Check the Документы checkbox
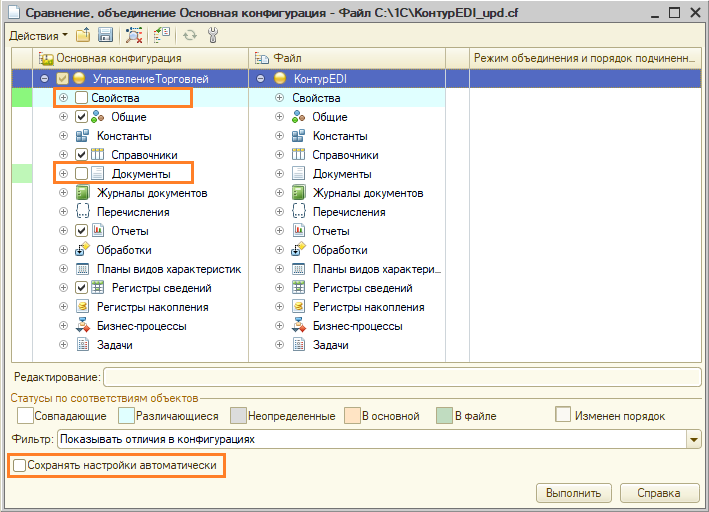Screen dimensions: 709x512 (81, 174)
